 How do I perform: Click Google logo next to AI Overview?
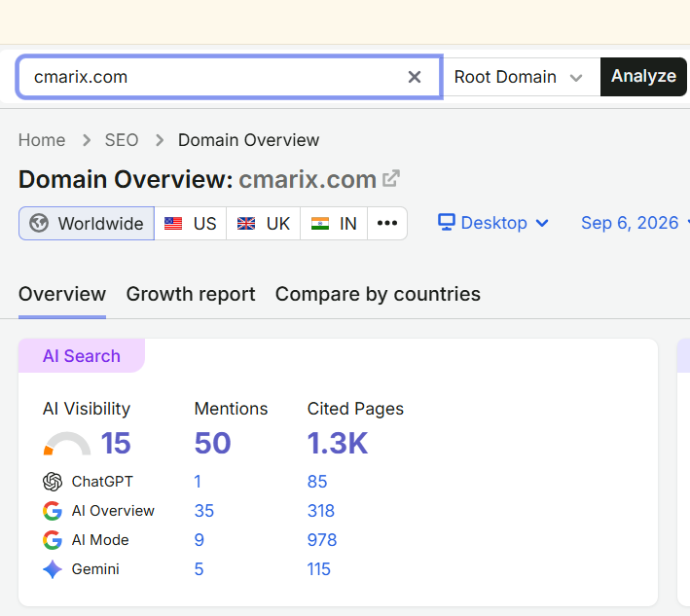(x=53, y=511)
